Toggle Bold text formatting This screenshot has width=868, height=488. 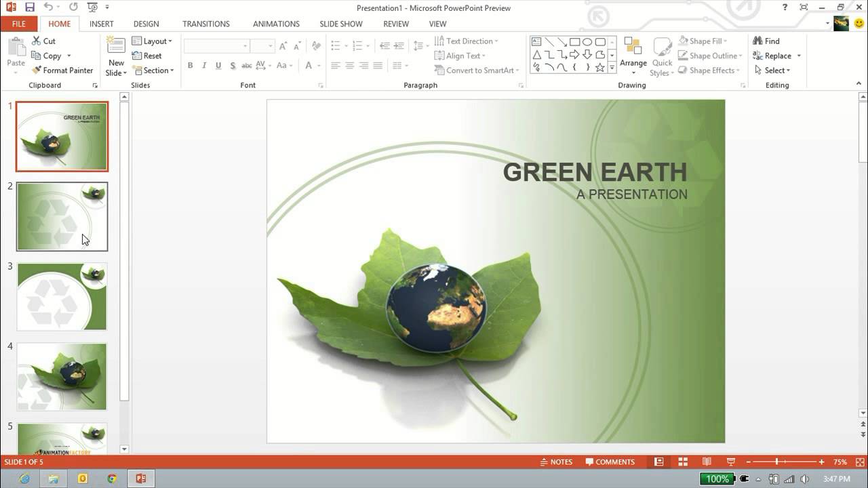pos(190,66)
